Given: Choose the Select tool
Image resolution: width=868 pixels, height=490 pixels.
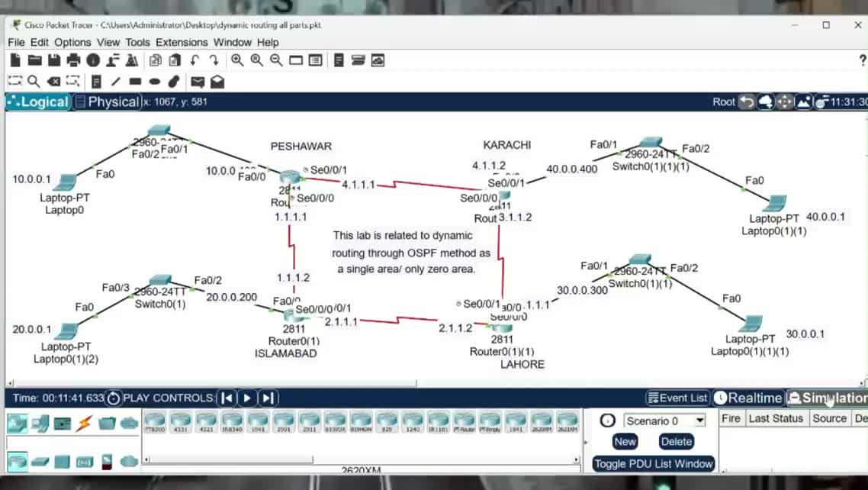Looking at the screenshot, I should point(15,82).
